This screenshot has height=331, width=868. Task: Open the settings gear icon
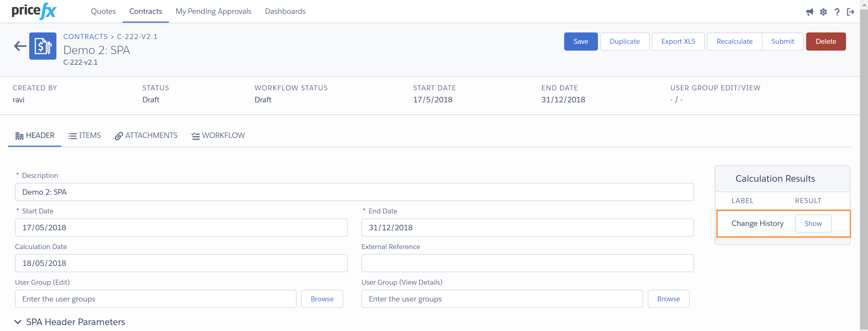point(823,12)
